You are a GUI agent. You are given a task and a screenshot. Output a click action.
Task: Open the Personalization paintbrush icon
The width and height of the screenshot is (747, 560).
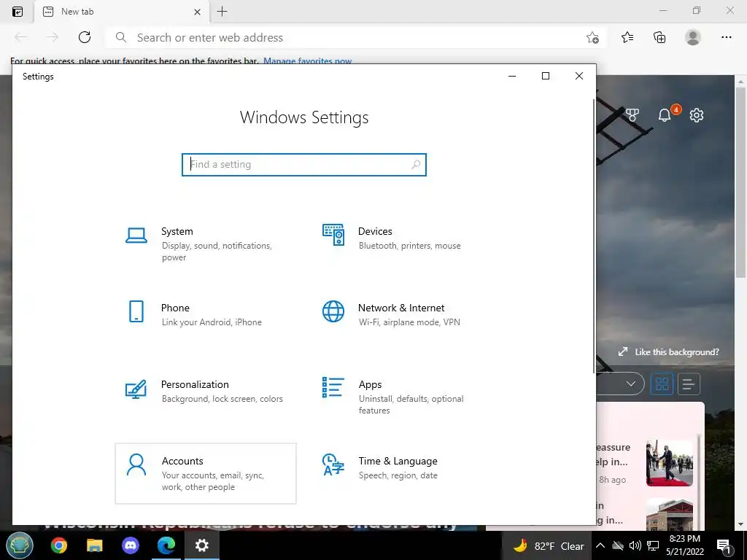136,389
